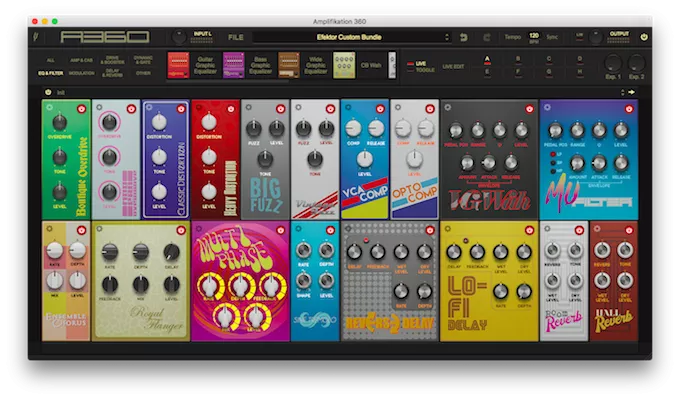Click the TONE knob on Big Fuzz
680x400 pixels.
click(265, 160)
